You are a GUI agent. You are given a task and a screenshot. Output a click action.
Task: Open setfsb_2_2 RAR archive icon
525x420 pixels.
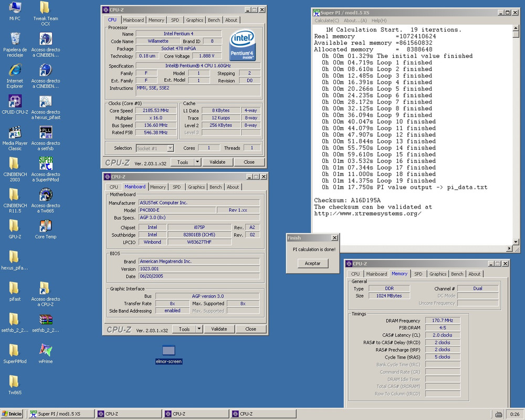46,322
